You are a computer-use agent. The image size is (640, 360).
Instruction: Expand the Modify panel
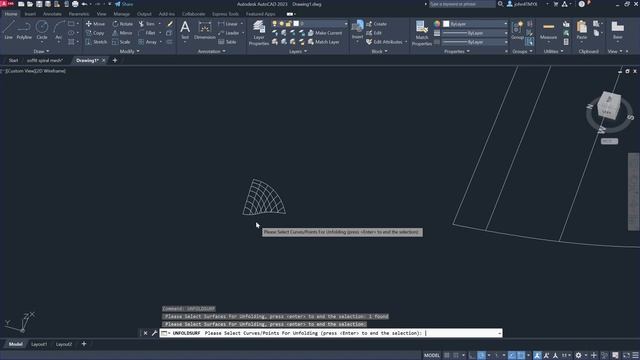pyautogui.click(x=129, y=51)
